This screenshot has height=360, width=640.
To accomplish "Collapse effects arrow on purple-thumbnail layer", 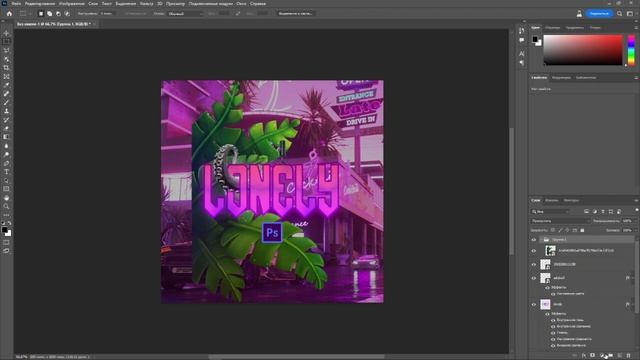I will click(x=633, y=304).
